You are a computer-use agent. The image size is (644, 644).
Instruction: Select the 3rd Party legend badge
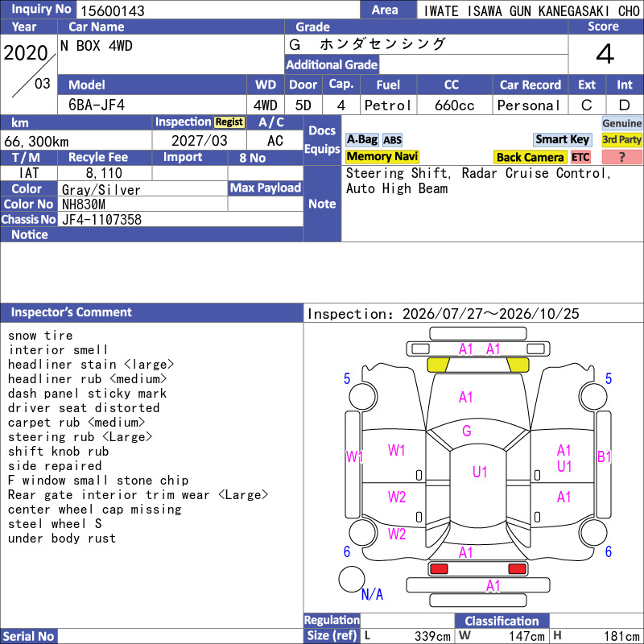[x=621, y=139]
